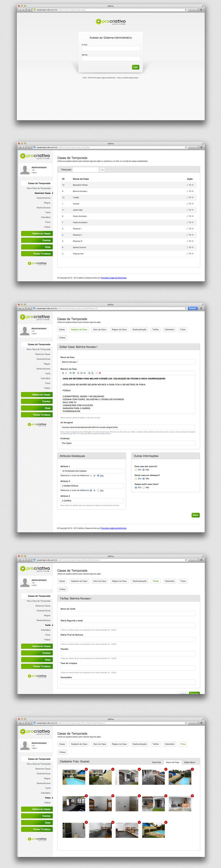Remove the first pool photo in the Guaraú album

[86, 769]
